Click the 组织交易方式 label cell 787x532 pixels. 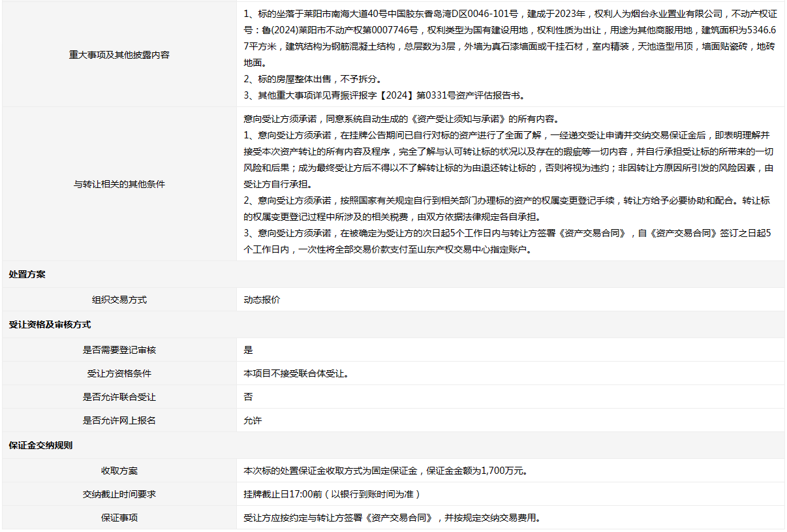[119, 300]
